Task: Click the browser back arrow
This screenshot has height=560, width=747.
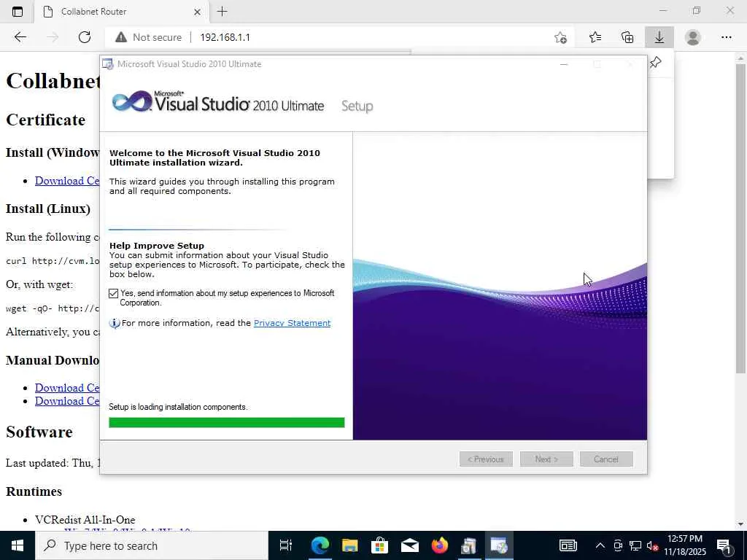Action: (20, 37)
